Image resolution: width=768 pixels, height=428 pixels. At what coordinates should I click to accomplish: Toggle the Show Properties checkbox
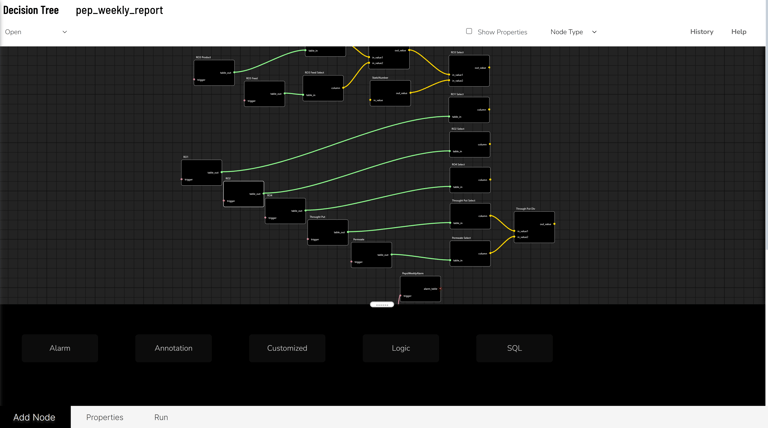[x=469, y=31]
